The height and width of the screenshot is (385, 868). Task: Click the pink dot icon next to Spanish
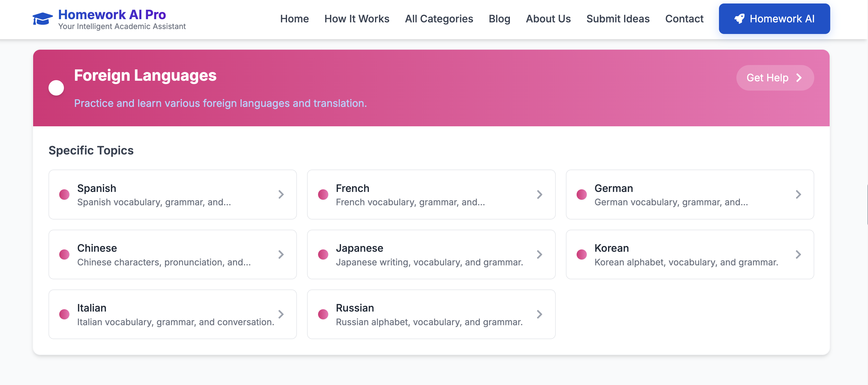pos(64,194)
